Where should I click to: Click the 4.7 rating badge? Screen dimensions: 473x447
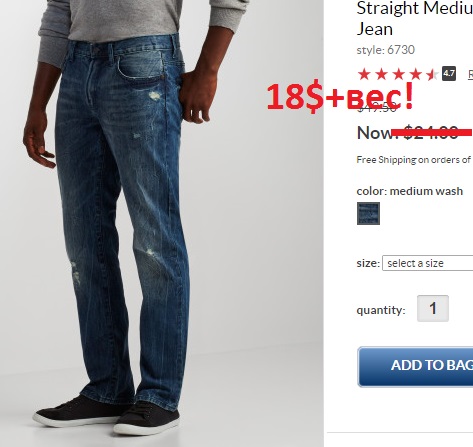point(449,74)
